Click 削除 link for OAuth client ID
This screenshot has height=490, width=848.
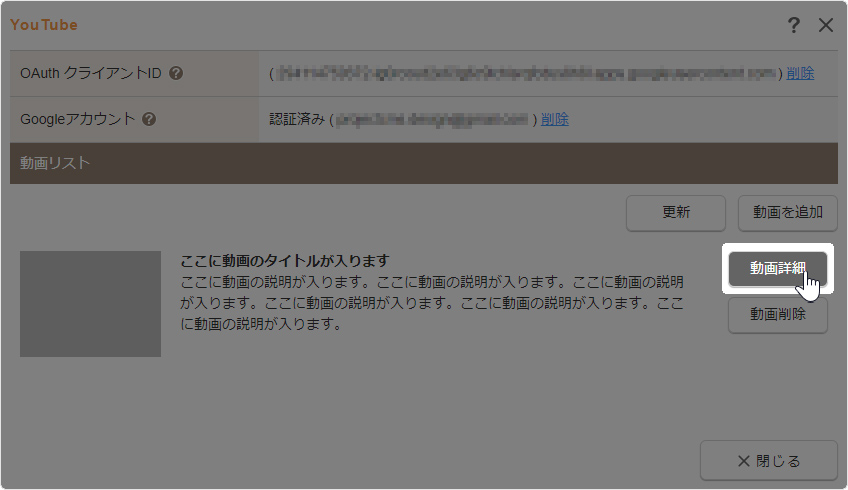[800, 73]
